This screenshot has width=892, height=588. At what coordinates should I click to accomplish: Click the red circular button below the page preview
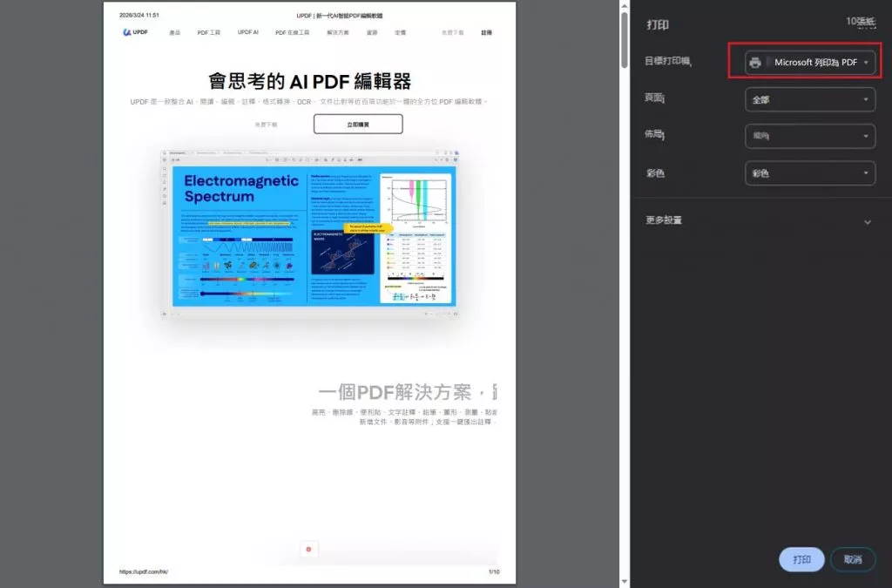(x=308, y=549)
